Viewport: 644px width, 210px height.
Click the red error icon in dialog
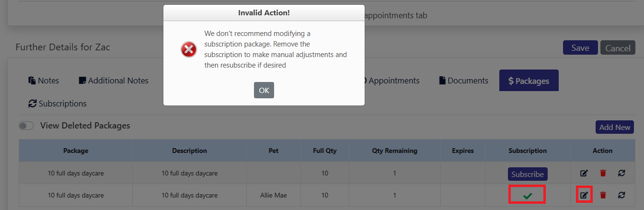click(x=189, y=49)
